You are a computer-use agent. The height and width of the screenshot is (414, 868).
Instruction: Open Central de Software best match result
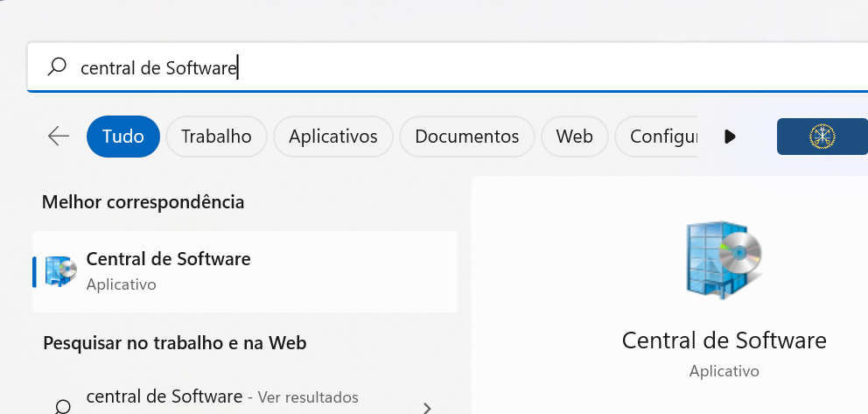245,271
